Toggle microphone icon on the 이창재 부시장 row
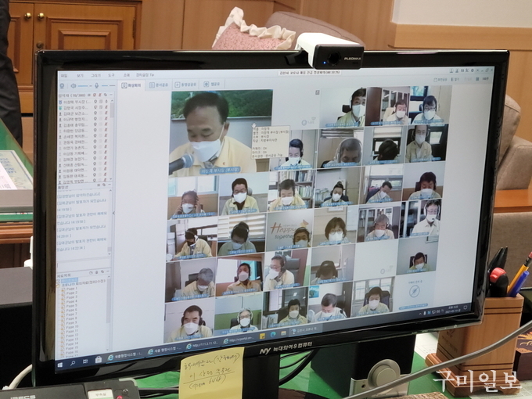532x399 pixels. tap(106, 102)
